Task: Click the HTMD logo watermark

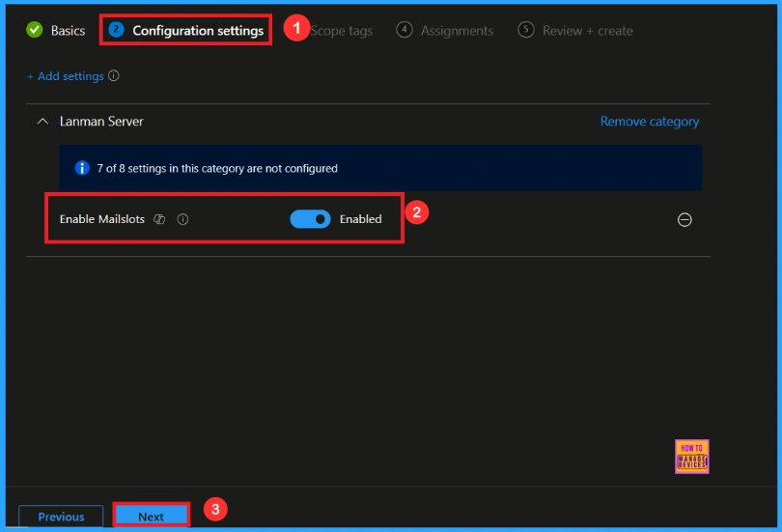Action: coord(692,456)
